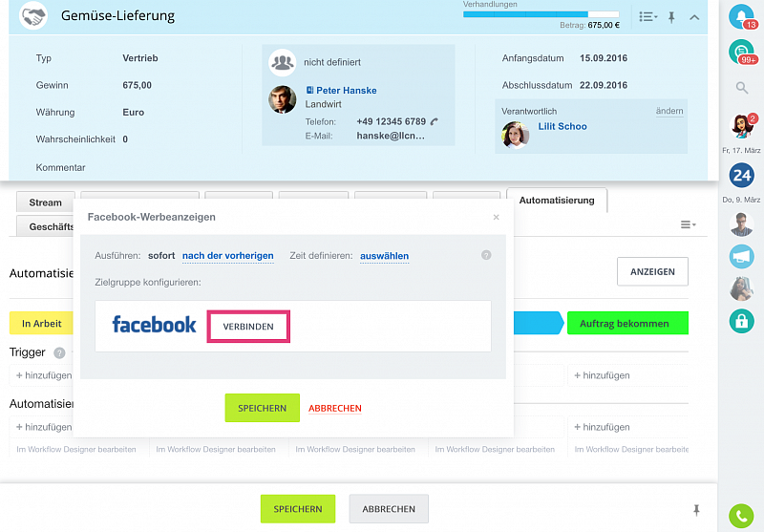This screenshot has height=532, width=764.
Task: Open the Peter Hanske contact link
Action: [347, 91]
